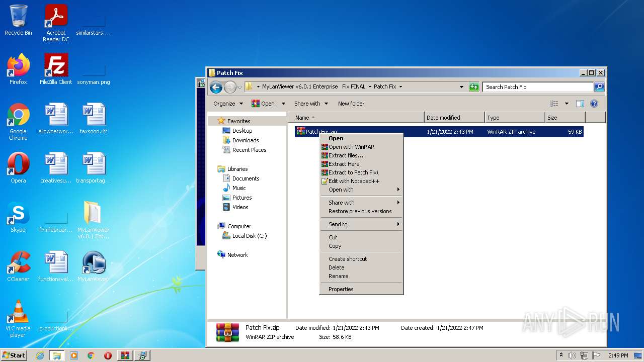Sort by Type column header

tap(515, 118)
